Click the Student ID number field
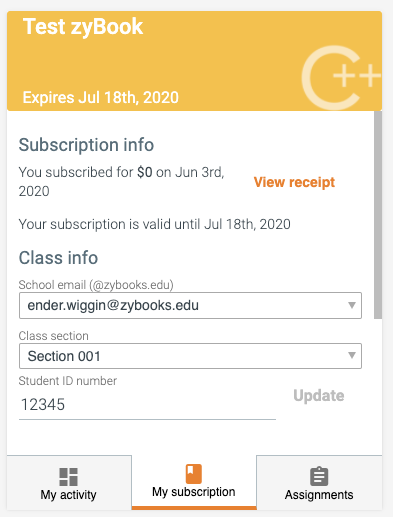Image resolution: width=393 pixels, height=517 pixels. point(147,405)
